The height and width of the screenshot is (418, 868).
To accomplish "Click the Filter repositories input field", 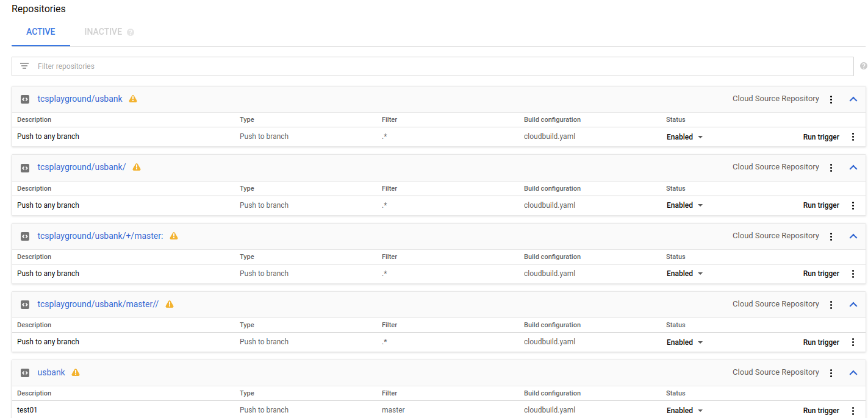I will coord(427,66).
